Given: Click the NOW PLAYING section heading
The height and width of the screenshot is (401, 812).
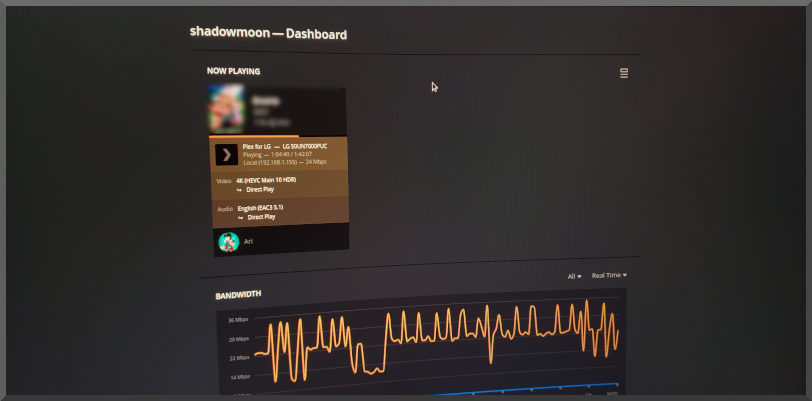Looking at the screenshot, I should [x=233, y=72].
